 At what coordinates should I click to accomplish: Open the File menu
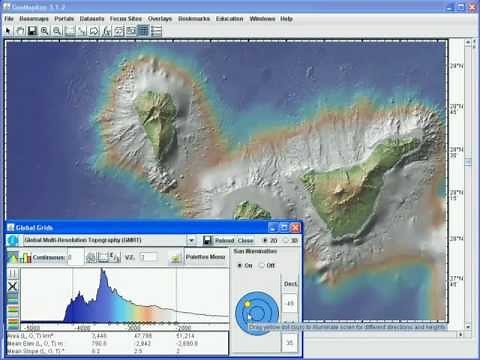(9, 19)
